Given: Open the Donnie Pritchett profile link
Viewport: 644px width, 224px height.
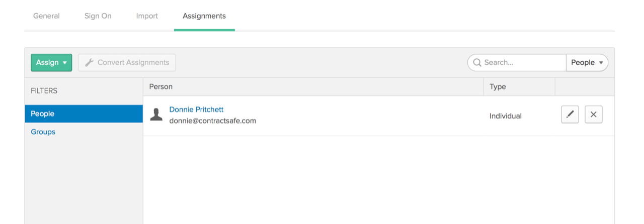Looking at the screenshot, I should [x=196, y=109].
